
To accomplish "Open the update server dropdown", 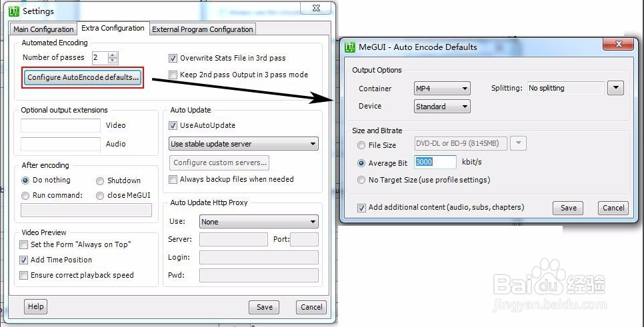I will click(243, 144).
